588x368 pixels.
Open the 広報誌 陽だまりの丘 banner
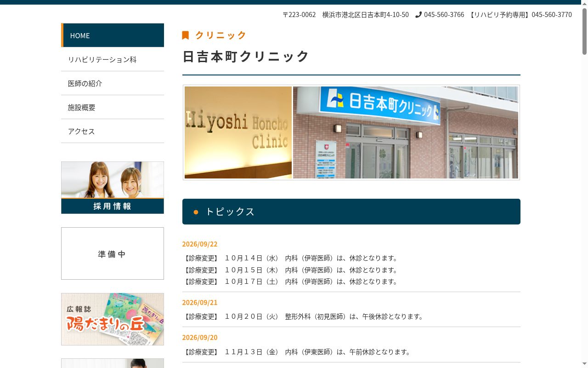point(113,319)
